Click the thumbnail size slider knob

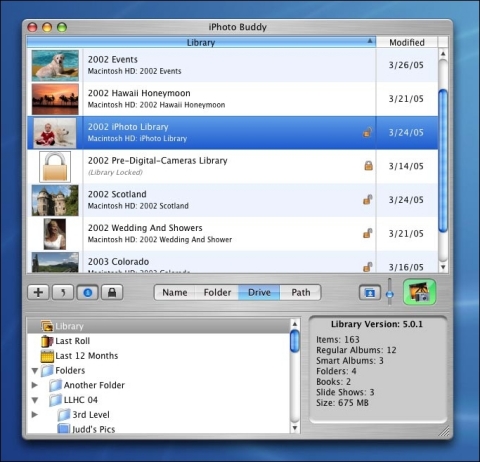point(390,294)
